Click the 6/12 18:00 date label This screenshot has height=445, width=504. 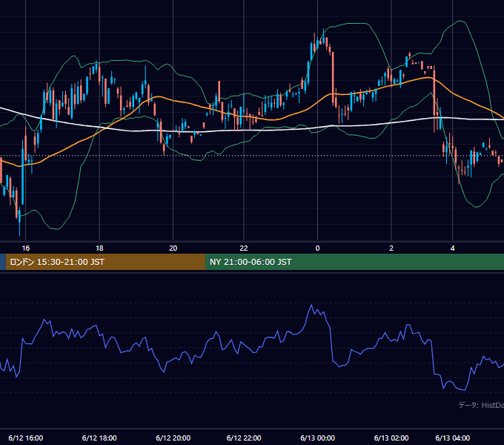[99, 438]
